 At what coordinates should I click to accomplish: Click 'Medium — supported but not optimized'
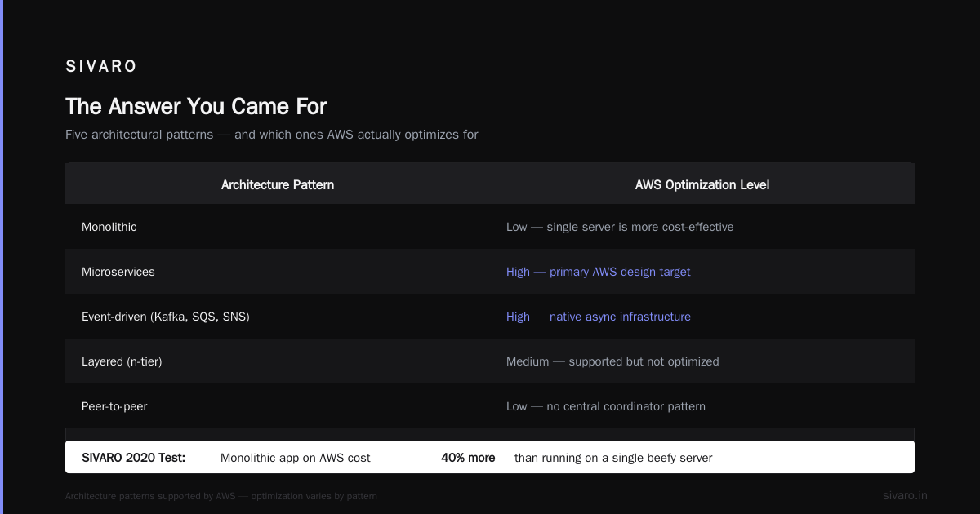point(612,361)
